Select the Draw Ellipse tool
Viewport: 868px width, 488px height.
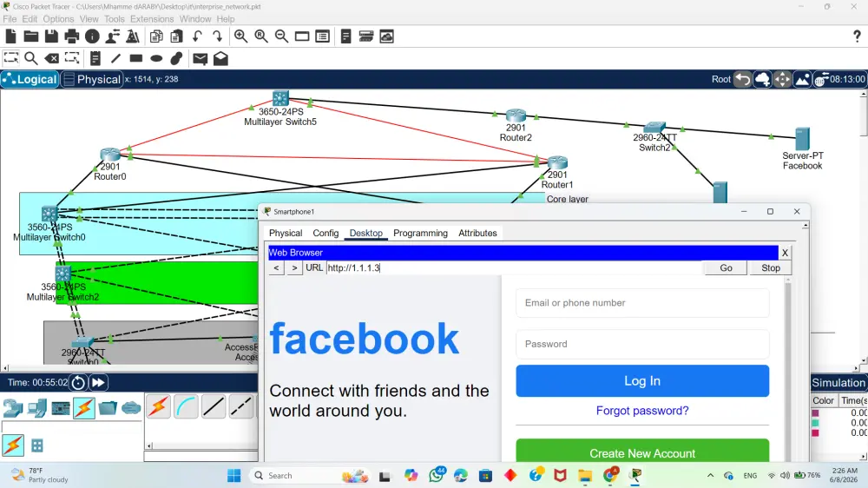point(156,58)
